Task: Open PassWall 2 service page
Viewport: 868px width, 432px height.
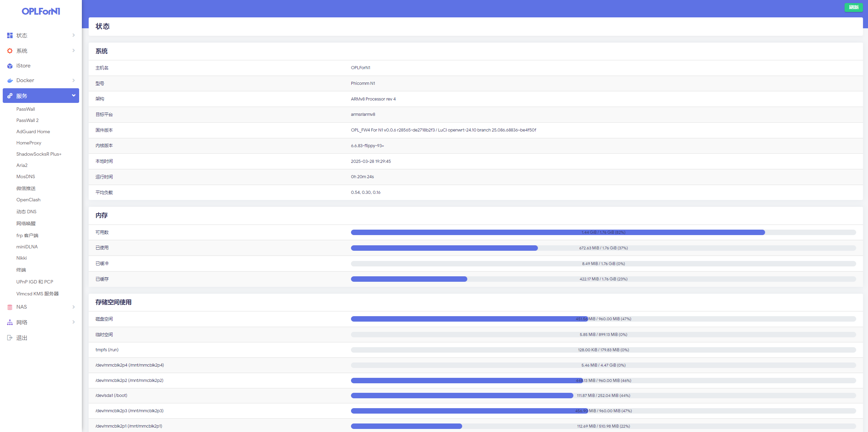Action: click(27, 120)
